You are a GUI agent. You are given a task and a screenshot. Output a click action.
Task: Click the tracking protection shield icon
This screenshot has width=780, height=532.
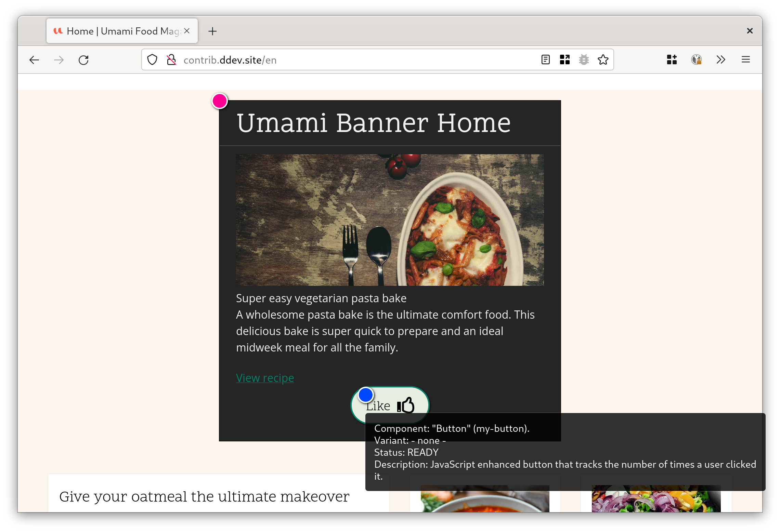pos(152,60)
